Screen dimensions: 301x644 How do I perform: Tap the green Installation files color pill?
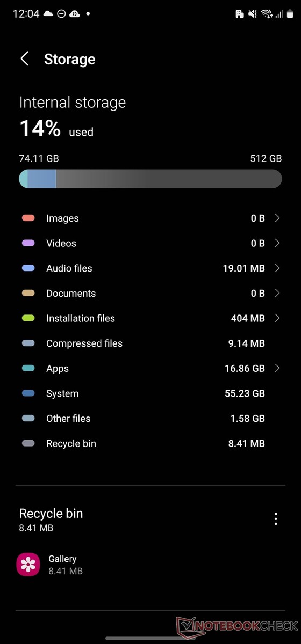(28, 318)
